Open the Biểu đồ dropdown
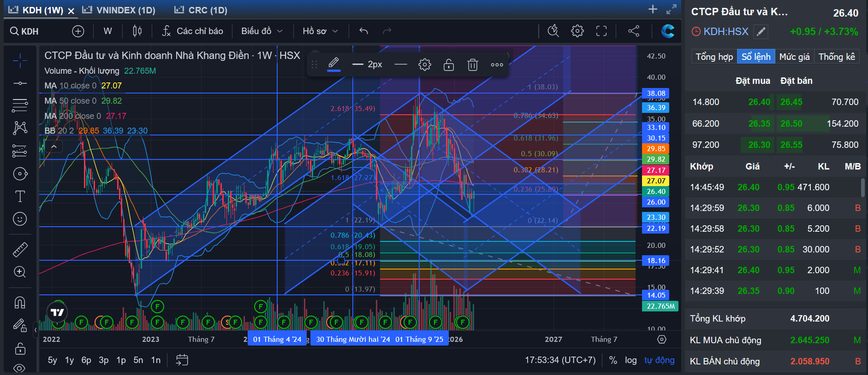 click(262, 31)
